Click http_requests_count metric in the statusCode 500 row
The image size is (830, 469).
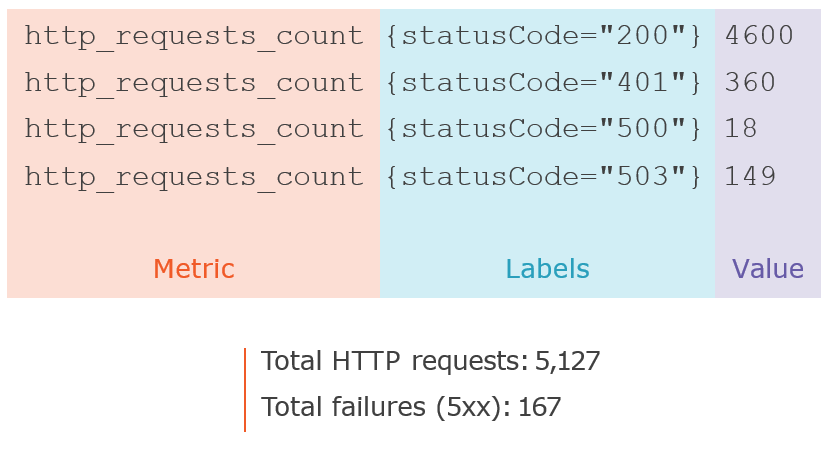194,129
